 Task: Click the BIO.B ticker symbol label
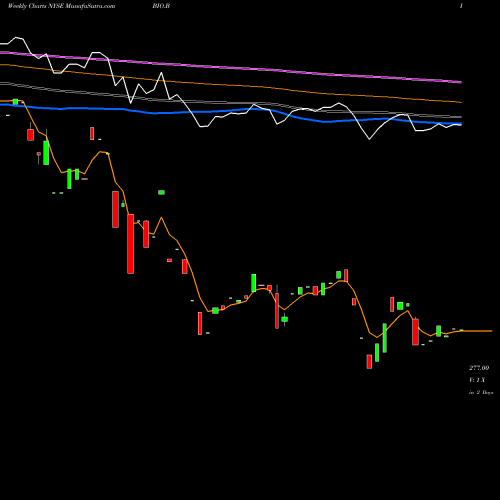[161, 6]
